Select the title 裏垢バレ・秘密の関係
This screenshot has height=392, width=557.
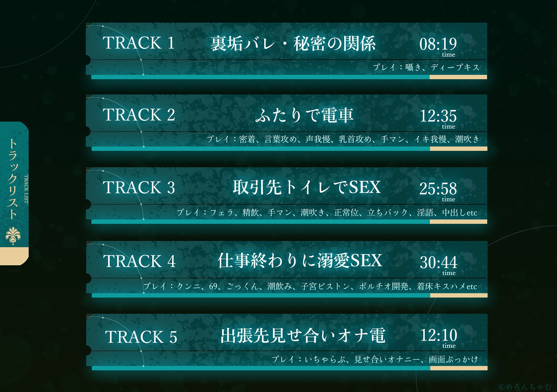coord(293,44)
